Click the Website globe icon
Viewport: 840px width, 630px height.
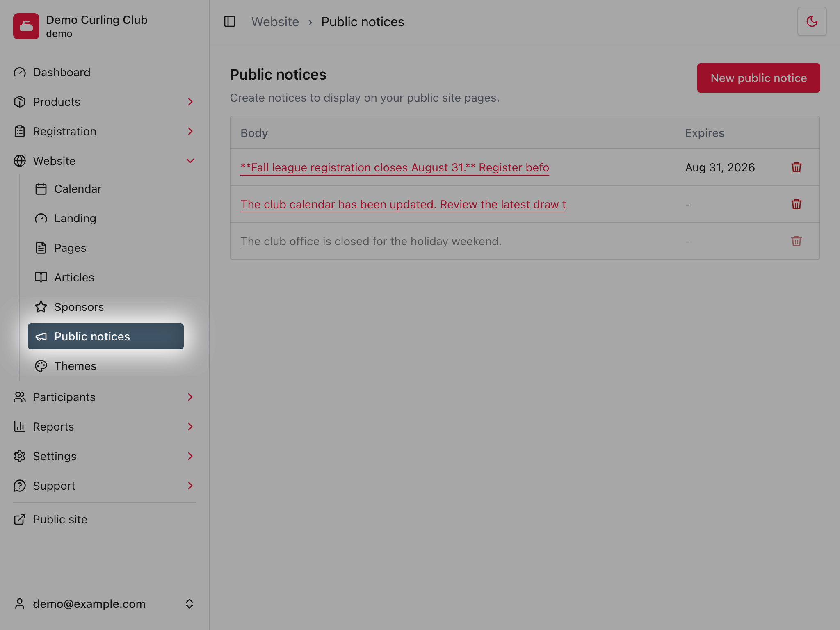pos(20,161)
